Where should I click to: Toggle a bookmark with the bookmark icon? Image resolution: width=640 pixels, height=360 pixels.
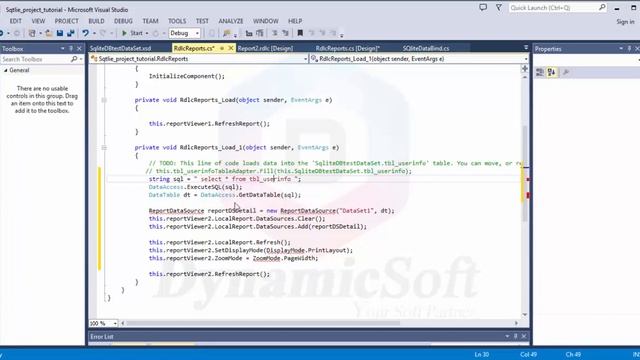pos(300,33)
